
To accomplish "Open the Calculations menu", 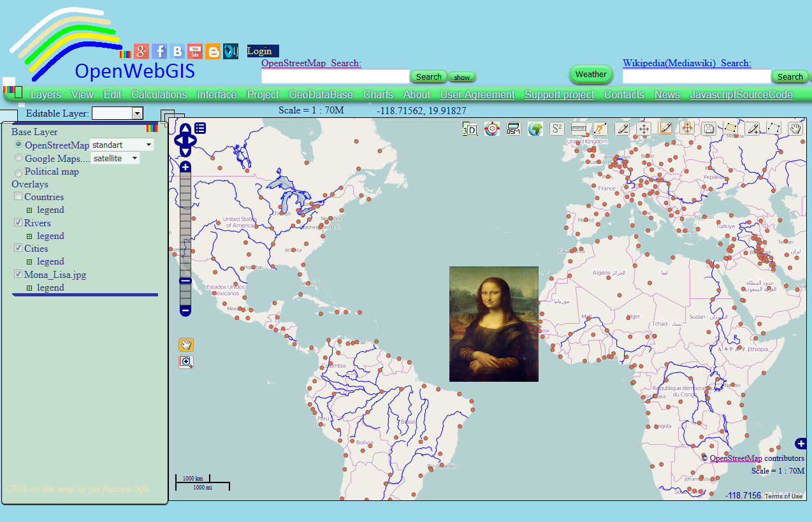I will (x=159, y=94).
